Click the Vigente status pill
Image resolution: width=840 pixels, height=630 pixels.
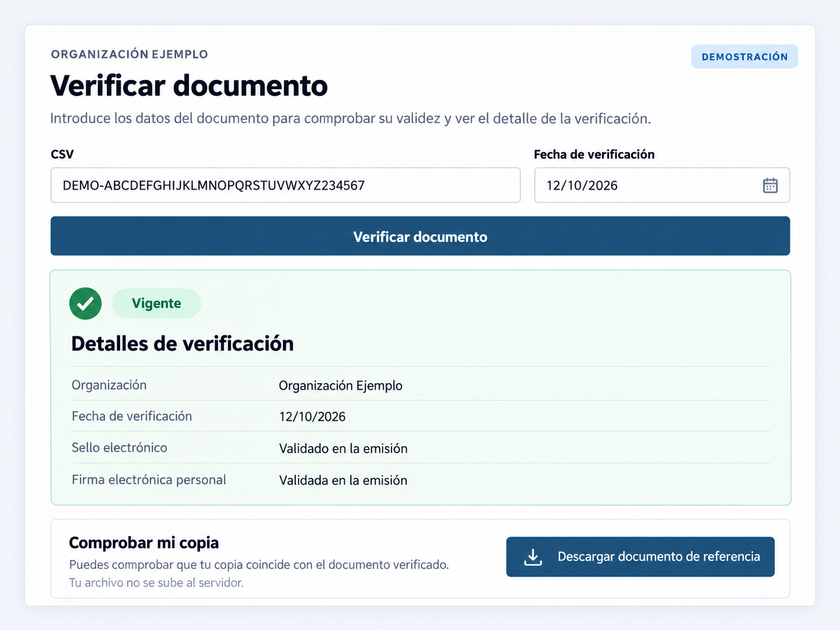(x=157, y=303)
